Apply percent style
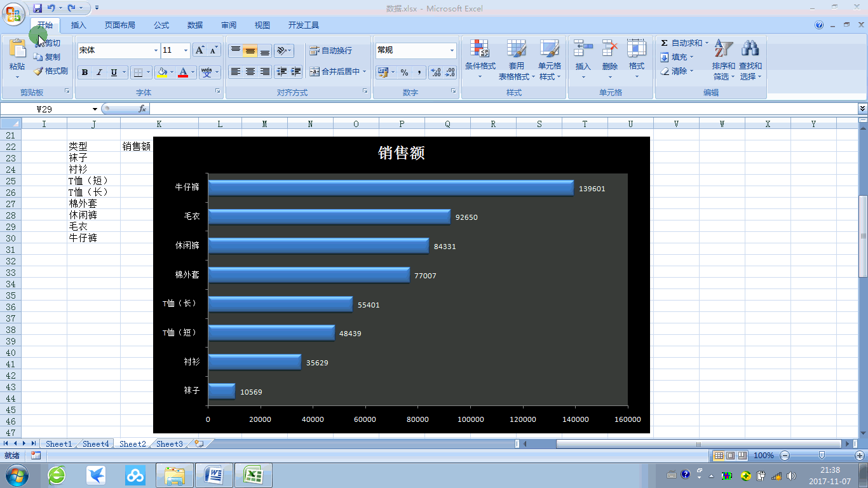This screenshot has height=488, width=868. pyautogui.click(x=405, y=72)
